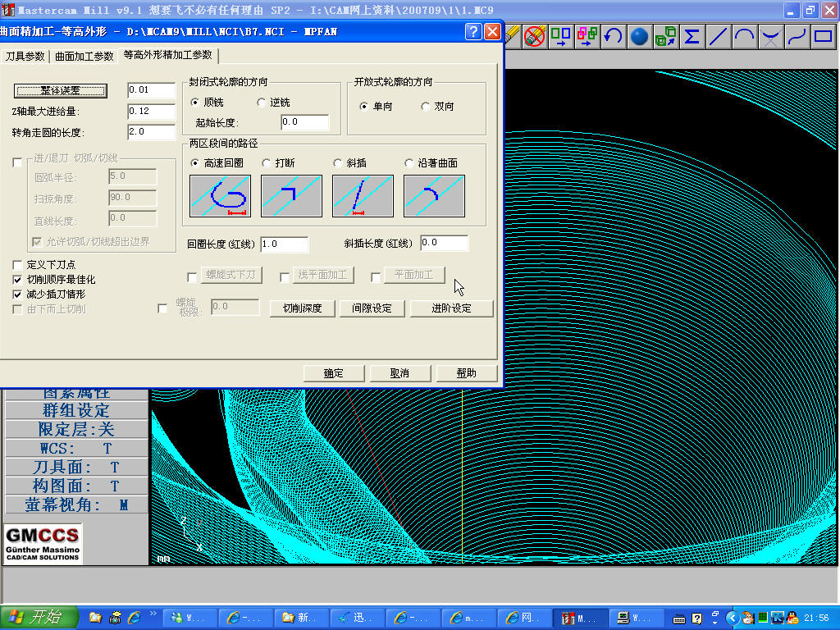The height and width of the screenshot is (630, 840).
Task: Click 限定层:关 menu item
Action: tap(76, 429)
